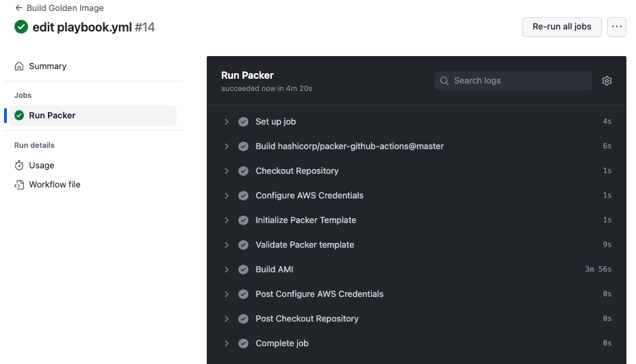Click status check icon for Post Configure AWS Credentials
Screen dimensions: 636x364
click(243, 294)
